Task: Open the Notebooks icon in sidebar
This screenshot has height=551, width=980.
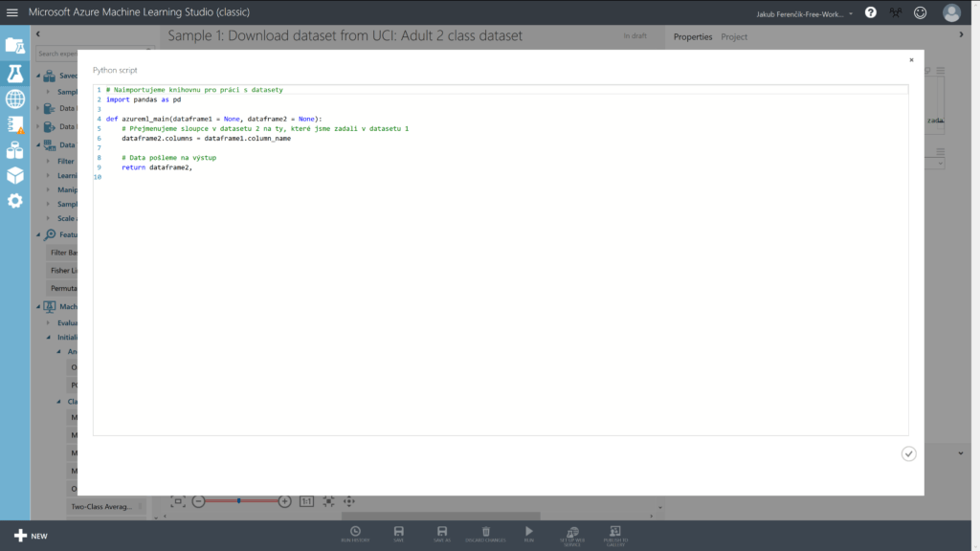Action: (14, 124)
